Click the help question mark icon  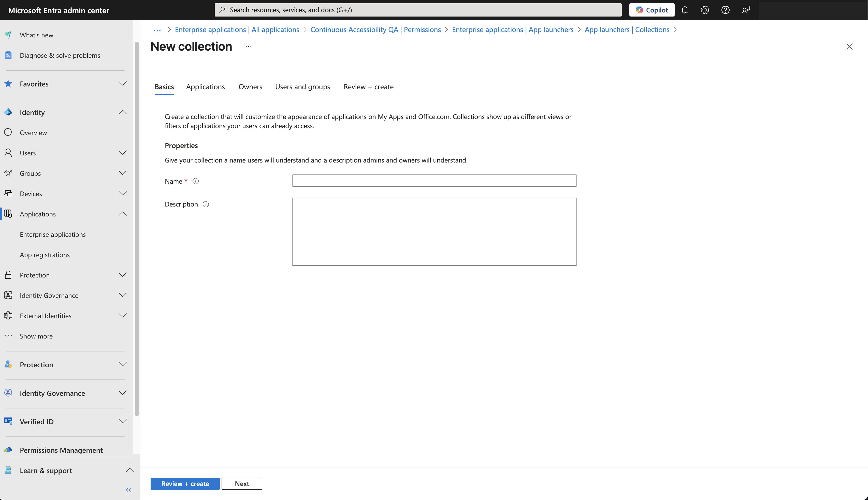coord(725,10)
